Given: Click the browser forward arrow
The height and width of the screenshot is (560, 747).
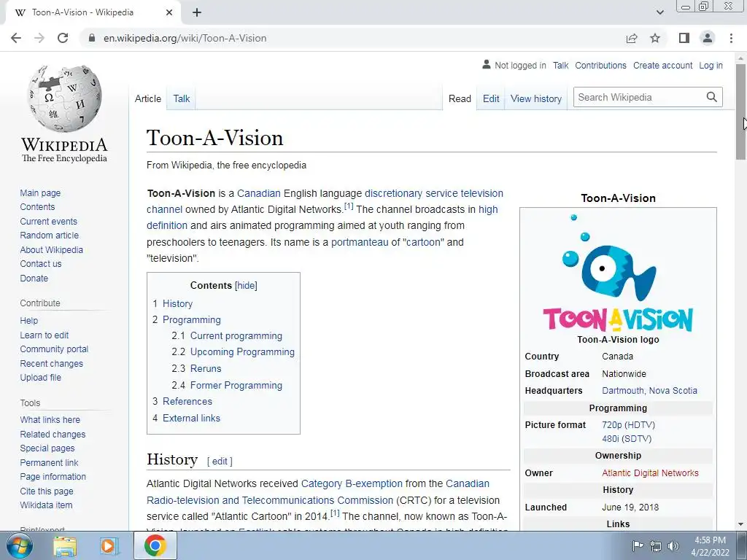Looking at the screenshot, I should pyautogui.click(x=39, y=38).
